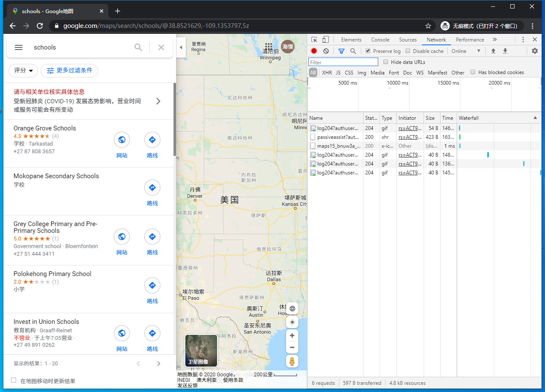The image size is (545, 392).
Task: Select the maps15_bnuw3a request row
Action: point(424,146)
